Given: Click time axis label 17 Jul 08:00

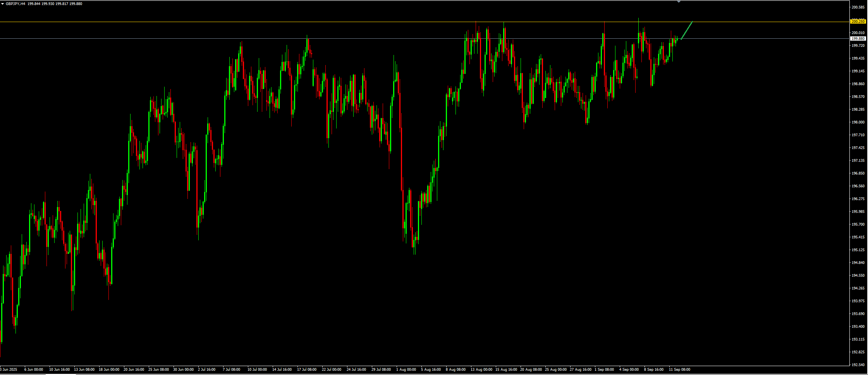Looking at the screenshot, I should [x=307, y=370].
